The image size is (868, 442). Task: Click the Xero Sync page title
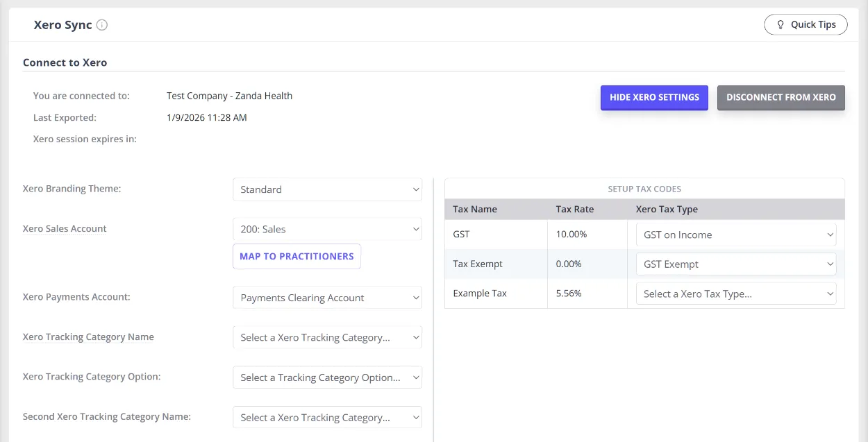click(63, 25)
